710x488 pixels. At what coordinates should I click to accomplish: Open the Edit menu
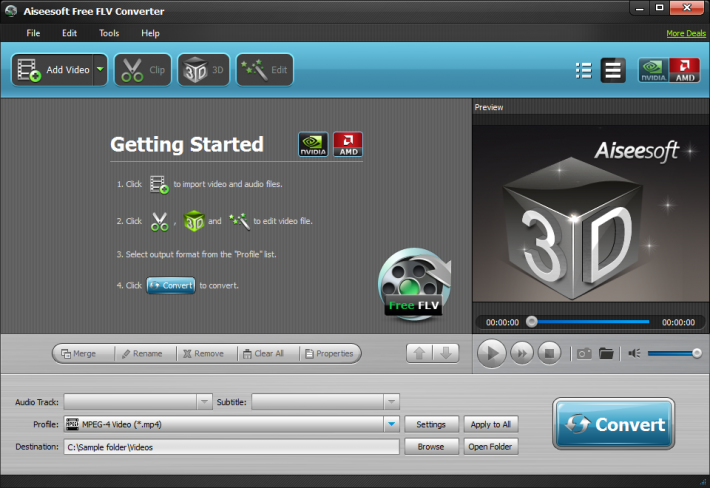click(69, 33)
